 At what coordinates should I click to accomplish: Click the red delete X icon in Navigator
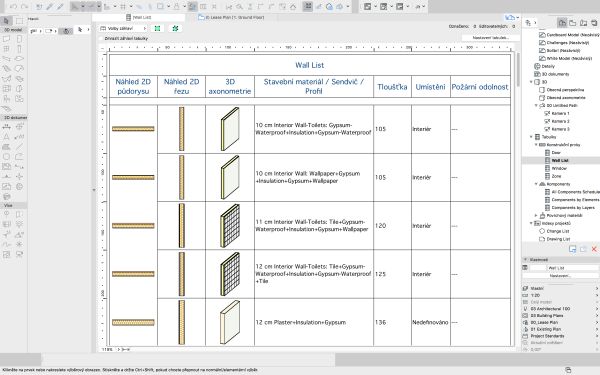(594, 249)
